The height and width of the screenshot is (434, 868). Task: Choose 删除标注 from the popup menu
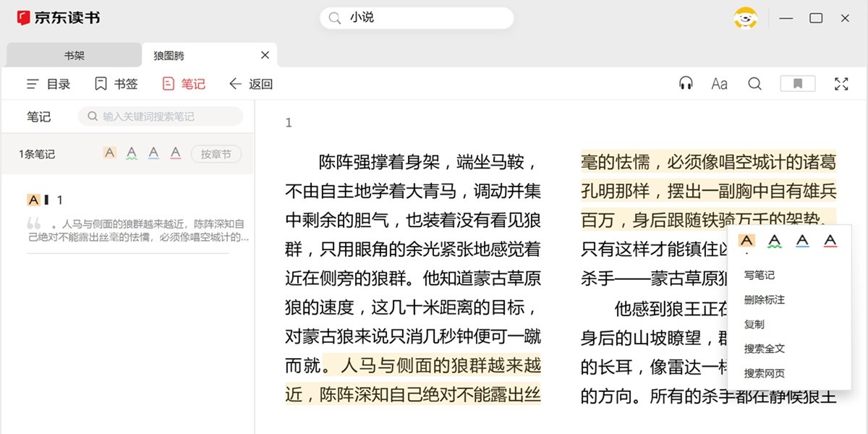pyautogui.click(x=765, y=299)
